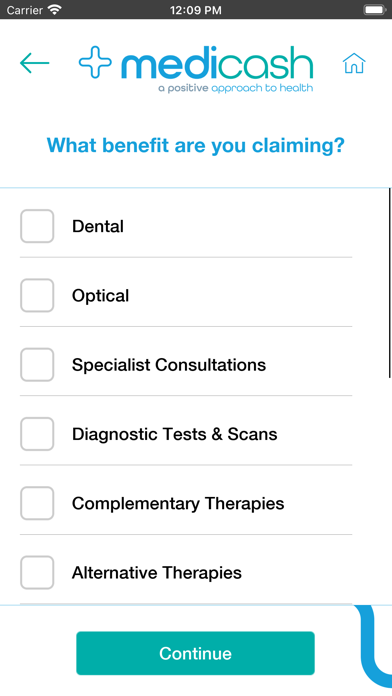Screen dimensions: 392x696
Task: Check the Complementary Therapies box
Action: pos(37,503)
